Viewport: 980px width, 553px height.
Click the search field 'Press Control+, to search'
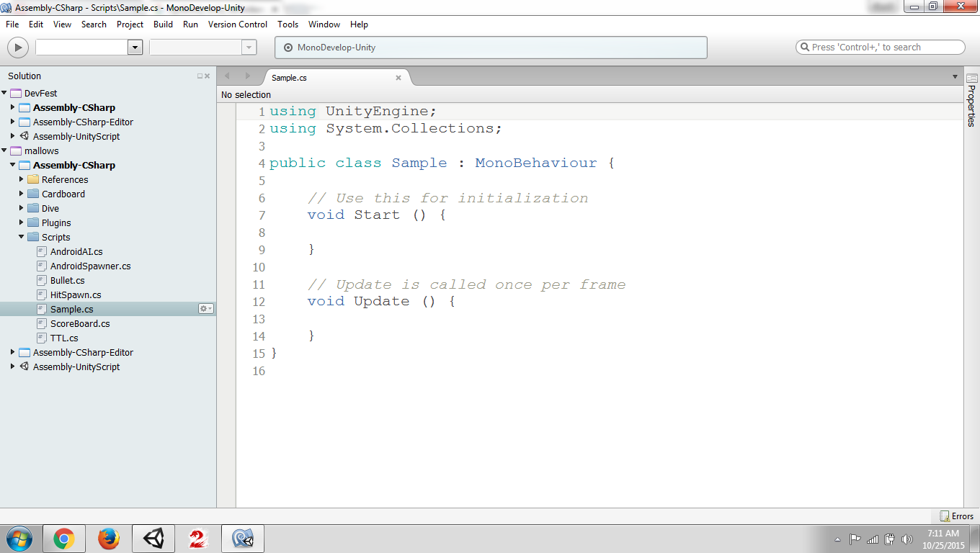881,47
